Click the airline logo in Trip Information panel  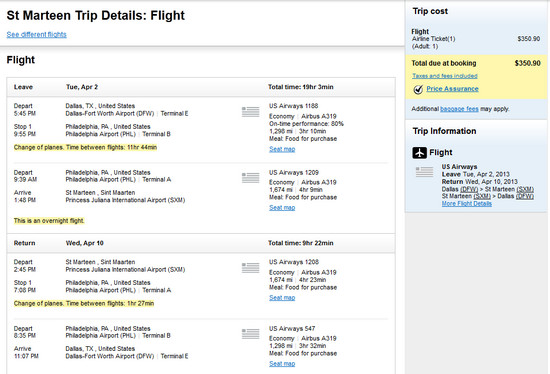424,172
